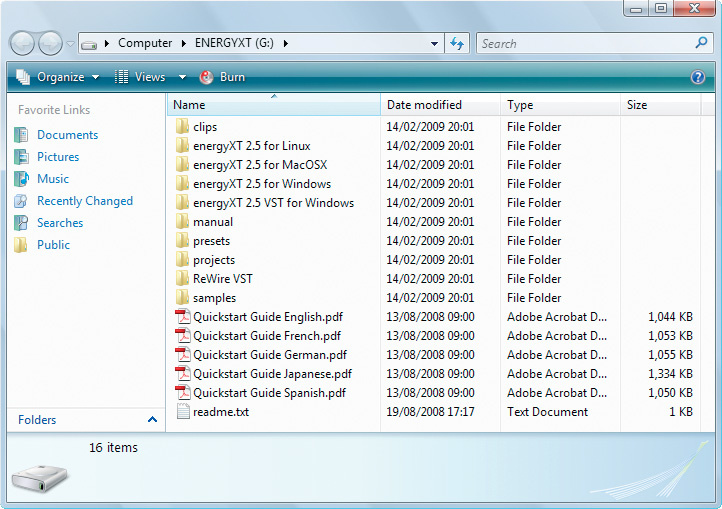The image size is (722, 509).
Task: Click the search magnifier icon
Action: pyautogui.click(x=701, y=43)
